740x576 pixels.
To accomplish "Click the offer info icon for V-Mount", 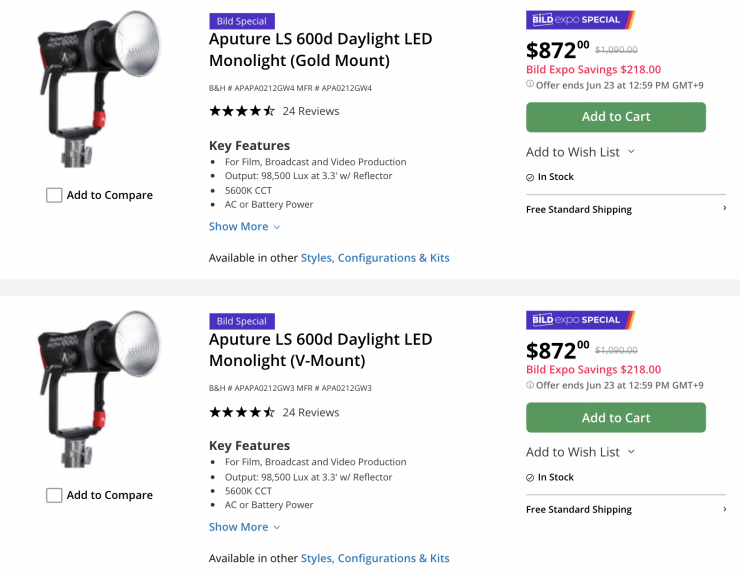I will 530,385.
